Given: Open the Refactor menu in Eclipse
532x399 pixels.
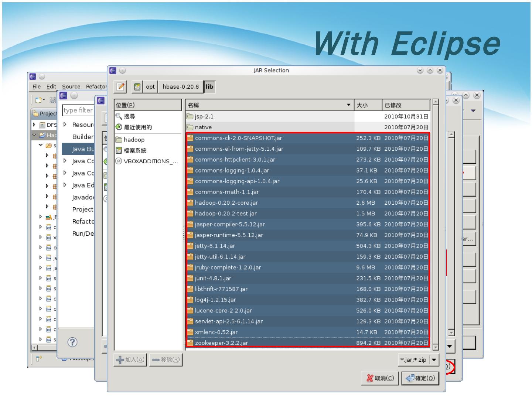Looking at the screenshot, I should click(96, 86).
